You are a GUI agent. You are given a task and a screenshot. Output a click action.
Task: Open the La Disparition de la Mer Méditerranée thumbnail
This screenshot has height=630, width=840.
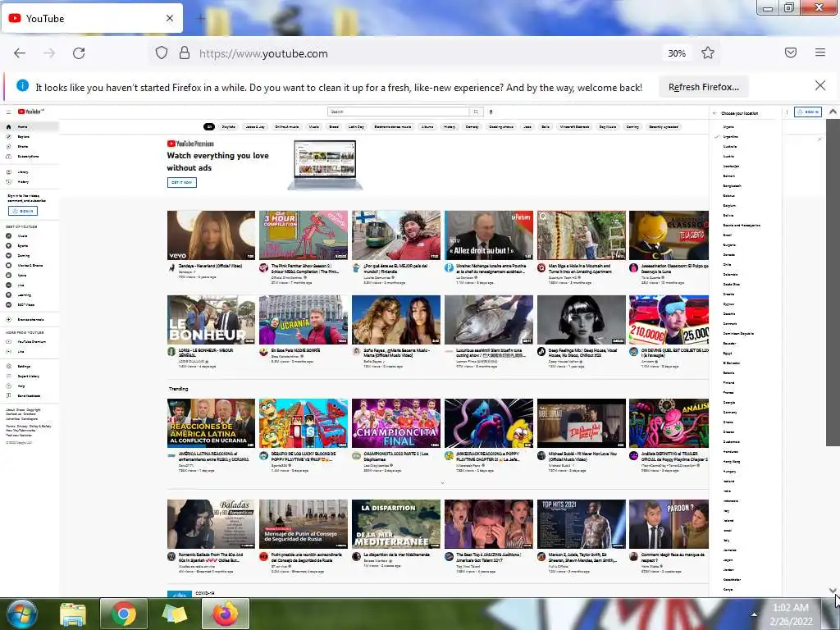(396, 524)
